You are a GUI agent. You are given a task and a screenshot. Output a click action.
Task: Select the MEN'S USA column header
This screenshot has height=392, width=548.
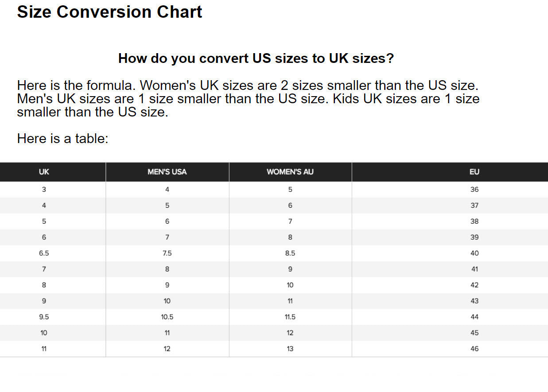(x=167, y=172)
